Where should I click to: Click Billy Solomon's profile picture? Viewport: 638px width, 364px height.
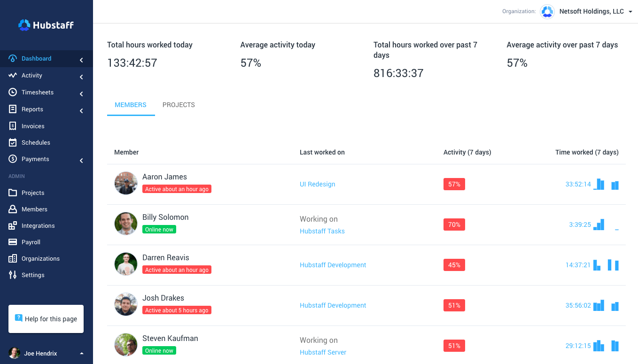[x=125, y=224]
